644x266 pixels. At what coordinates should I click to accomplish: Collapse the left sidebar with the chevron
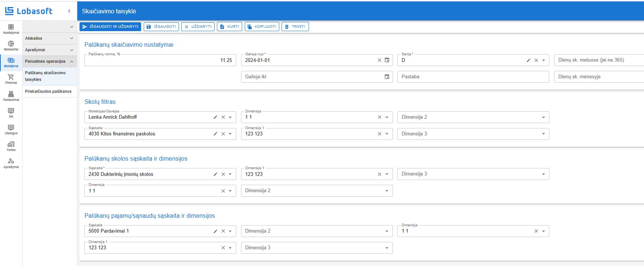(x=69, y=11)
